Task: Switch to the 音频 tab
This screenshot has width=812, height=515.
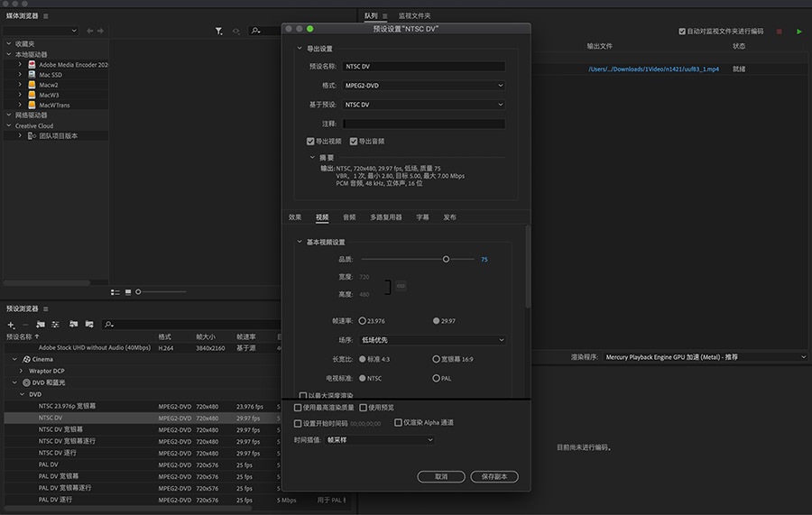Action: click(x=349, y=217)
